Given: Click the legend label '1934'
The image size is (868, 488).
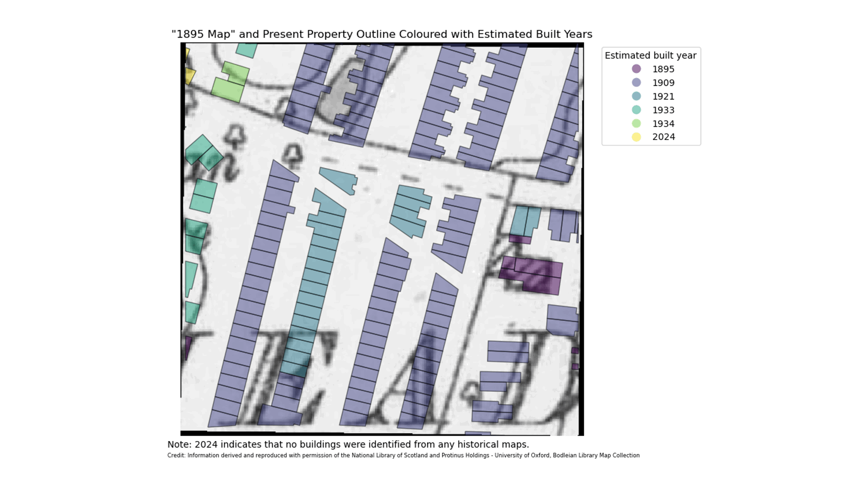Looking at the screenshot, I should click(663, 123).
